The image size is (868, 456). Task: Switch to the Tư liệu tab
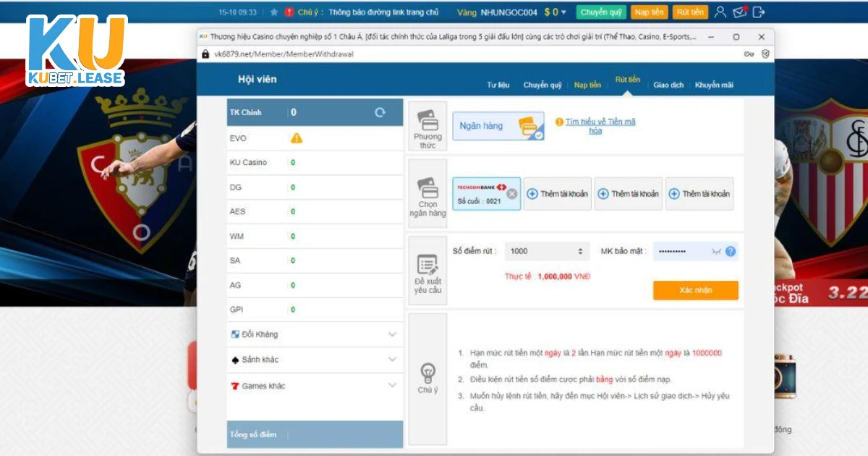coord(498,85)
